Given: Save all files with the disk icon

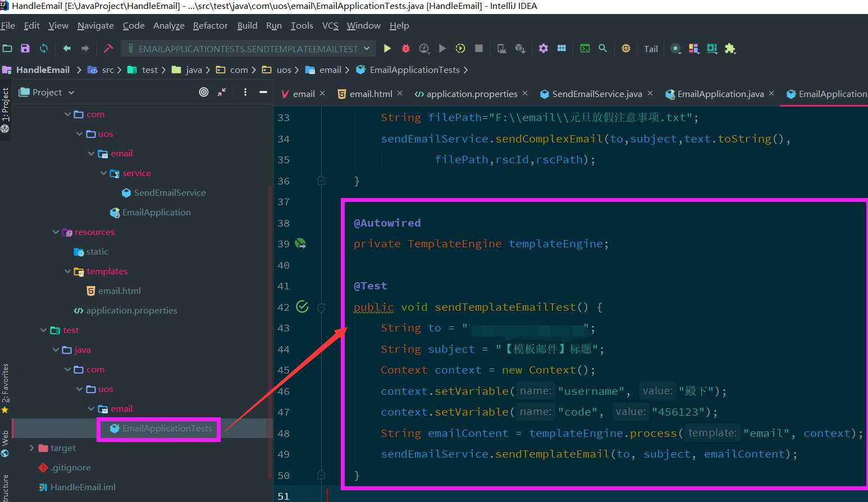Looking at the screenshot, I should (x=25, y=48).
